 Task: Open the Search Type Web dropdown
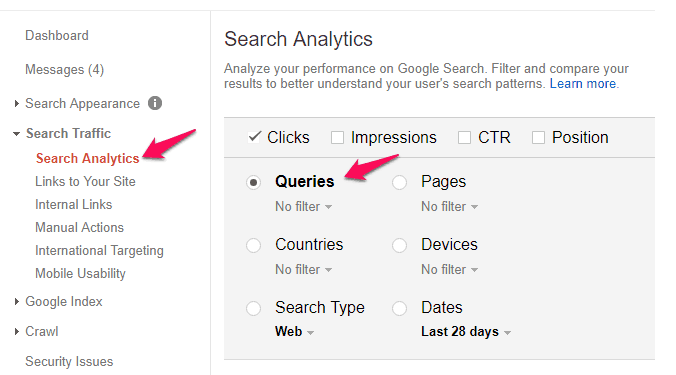pyautogui.click(x=294, y=331)
